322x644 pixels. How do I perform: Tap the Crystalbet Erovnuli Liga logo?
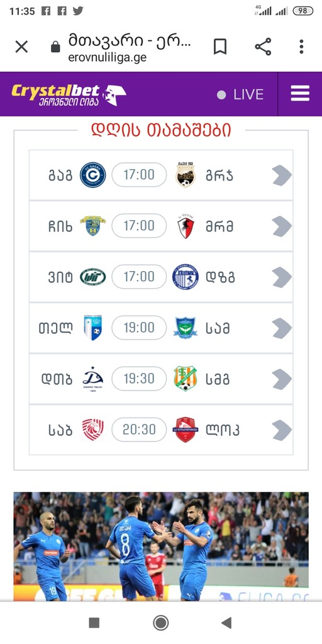pyautogui.click(x=69, y=95)
